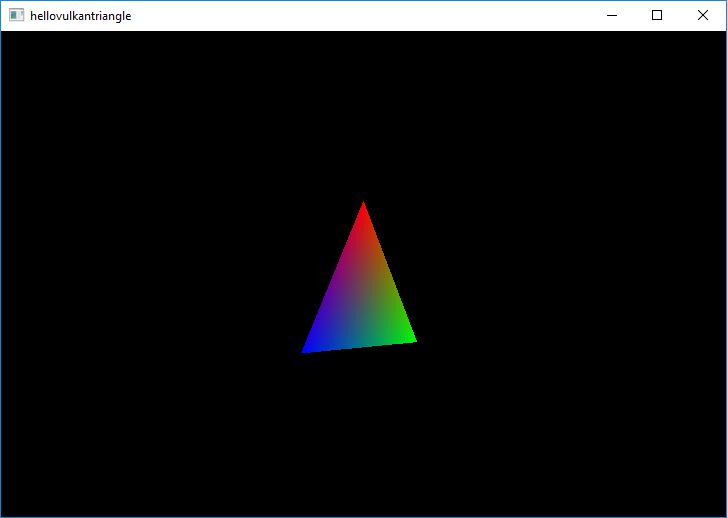
Task: Maximize the hellovulkantriangle window
Action: tap(657, 16)
